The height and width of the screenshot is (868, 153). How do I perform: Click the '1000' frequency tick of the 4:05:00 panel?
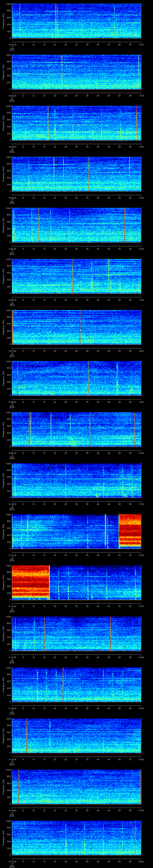8,209
